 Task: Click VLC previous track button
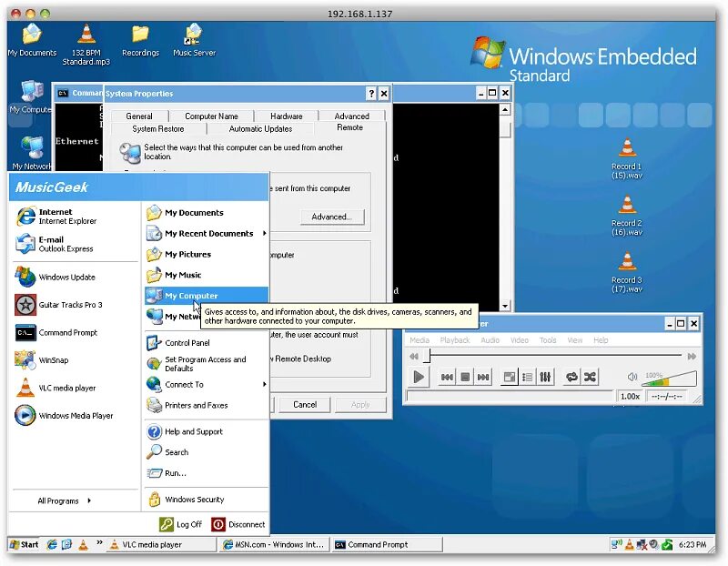tap(447, 377)
